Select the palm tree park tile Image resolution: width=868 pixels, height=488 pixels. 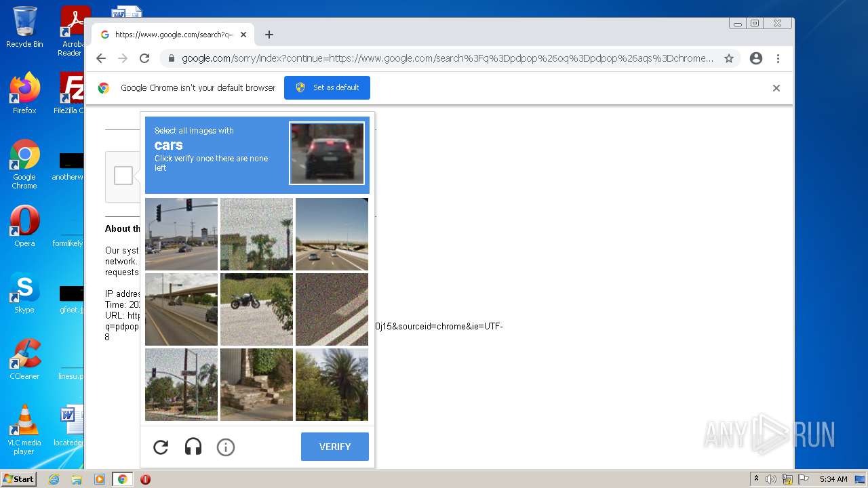pyautogui.click(x=332, y=384)
